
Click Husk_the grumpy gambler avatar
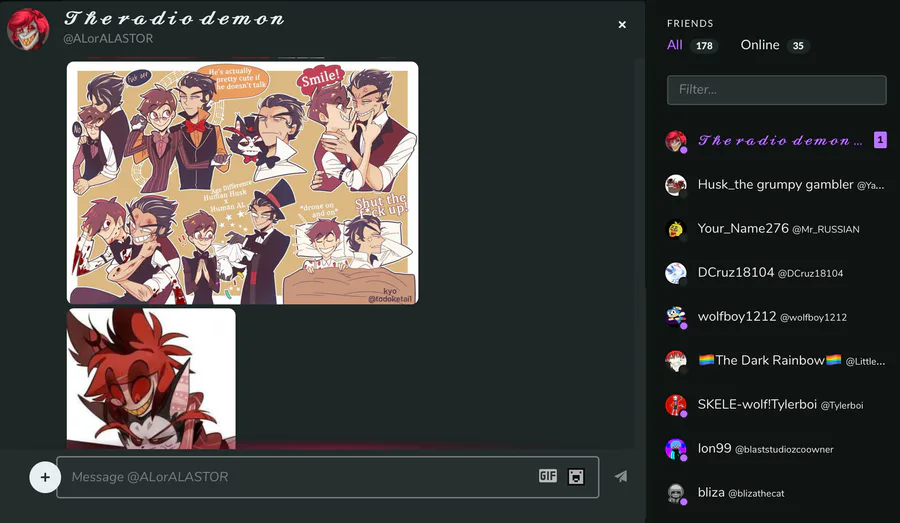676,185
